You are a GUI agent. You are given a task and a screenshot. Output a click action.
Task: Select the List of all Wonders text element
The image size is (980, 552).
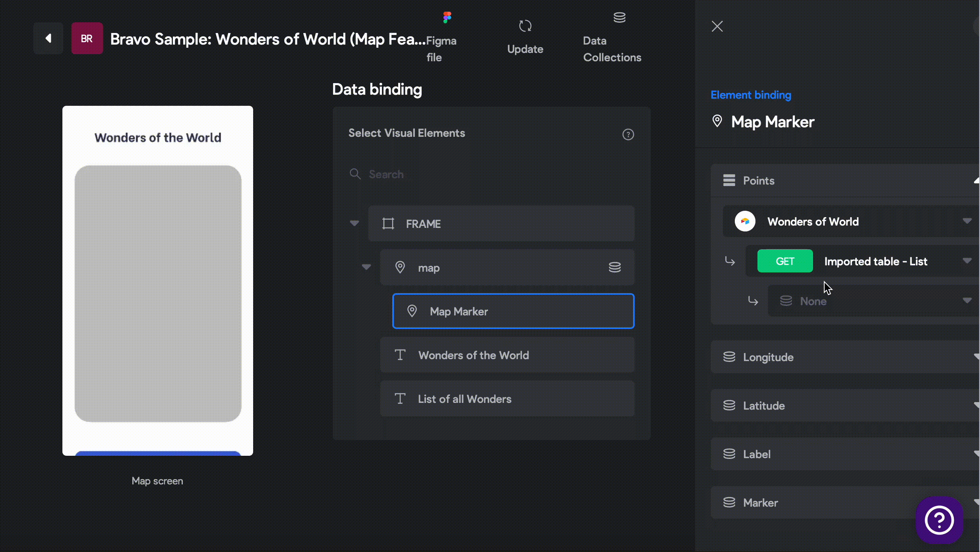point(507,399)
